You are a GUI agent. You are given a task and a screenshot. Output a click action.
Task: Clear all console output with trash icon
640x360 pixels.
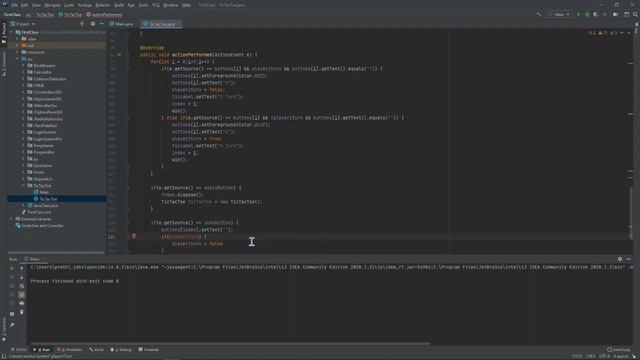22,312
